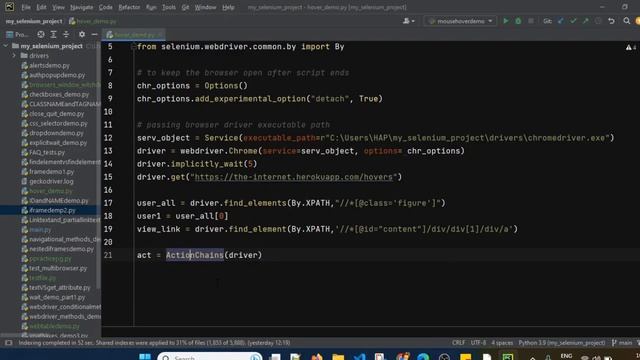
Task: Select authpopupdemo.py in project tree
Action: click(x=57, y=75)
